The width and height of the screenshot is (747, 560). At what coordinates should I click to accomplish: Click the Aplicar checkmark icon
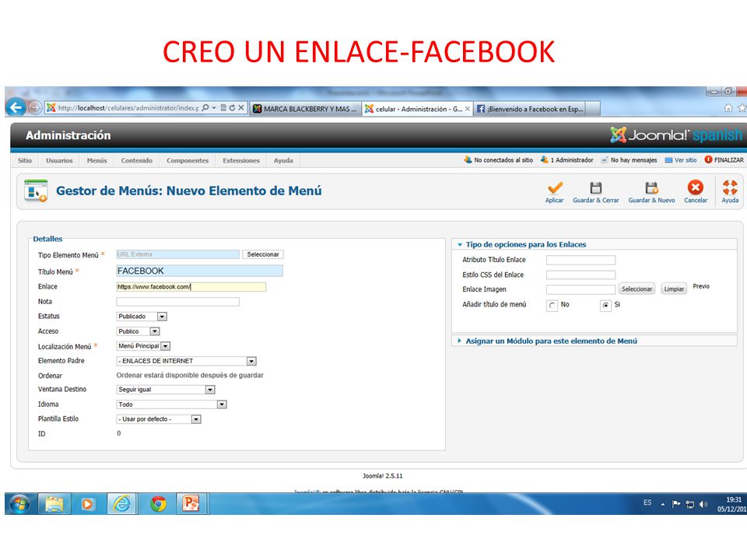point(555,187)
